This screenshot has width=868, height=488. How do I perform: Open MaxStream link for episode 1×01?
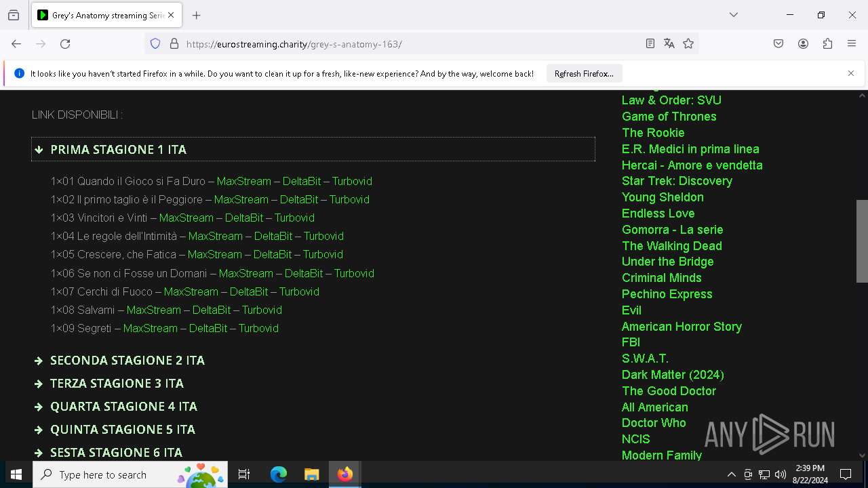243,181
